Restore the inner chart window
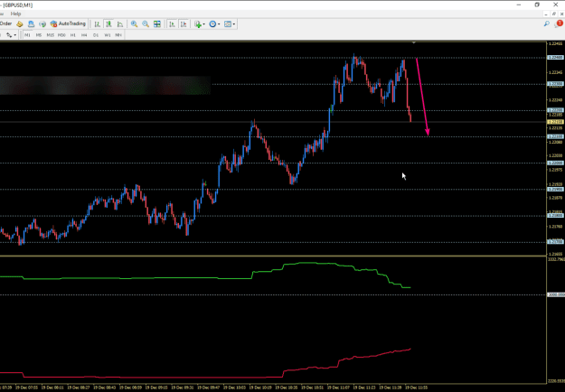This screenshot has width=565, height=392. [x=554, y=14]
